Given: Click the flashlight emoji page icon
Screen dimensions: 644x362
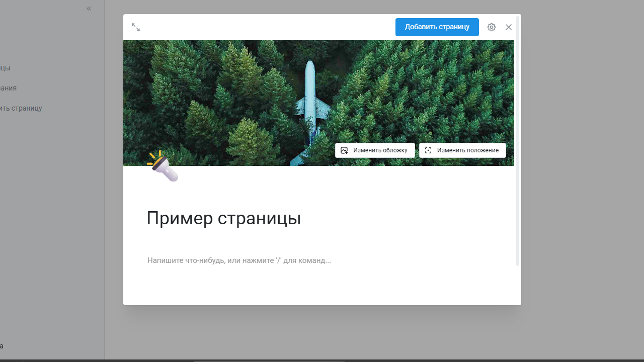Looking at the screenshot, I should (x=163, y=166).
